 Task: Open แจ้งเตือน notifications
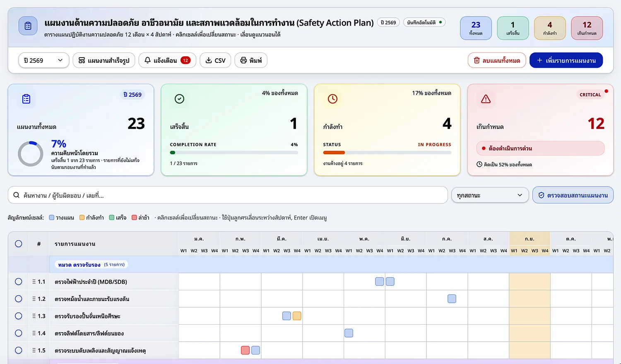[x=167, y=60]
